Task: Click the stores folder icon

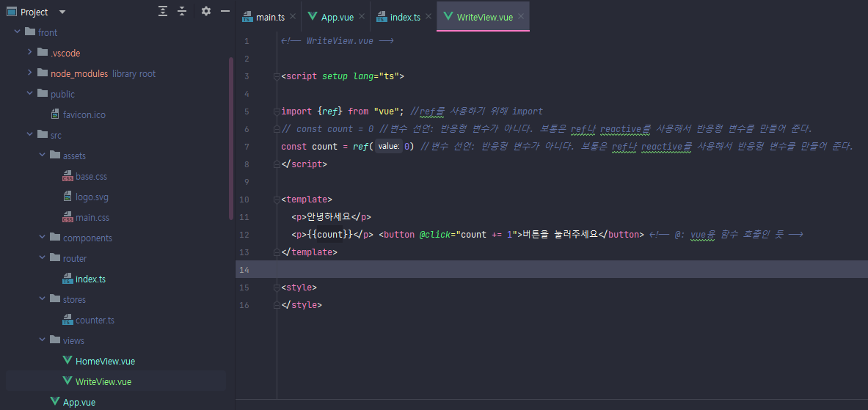Action: 55,299
